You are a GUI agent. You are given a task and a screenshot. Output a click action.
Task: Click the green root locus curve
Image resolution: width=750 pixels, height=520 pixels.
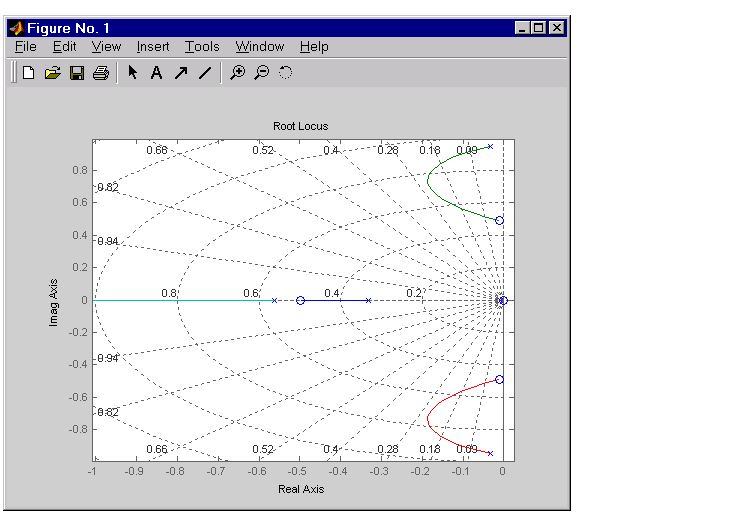[x=429, y=180]
